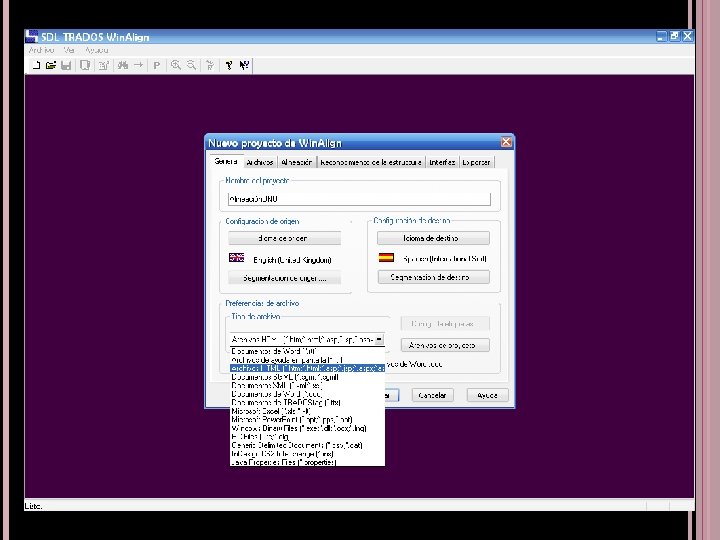Viewport: 720px width, 540px height.
Task: Click the Cancelar button
Action: (433, 395)
